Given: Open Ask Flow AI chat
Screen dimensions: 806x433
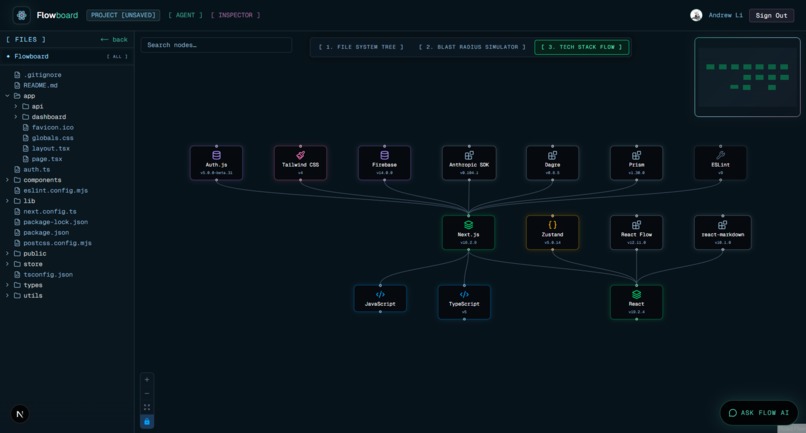Looking at the screenshot, I should click(x=759, y=413).
